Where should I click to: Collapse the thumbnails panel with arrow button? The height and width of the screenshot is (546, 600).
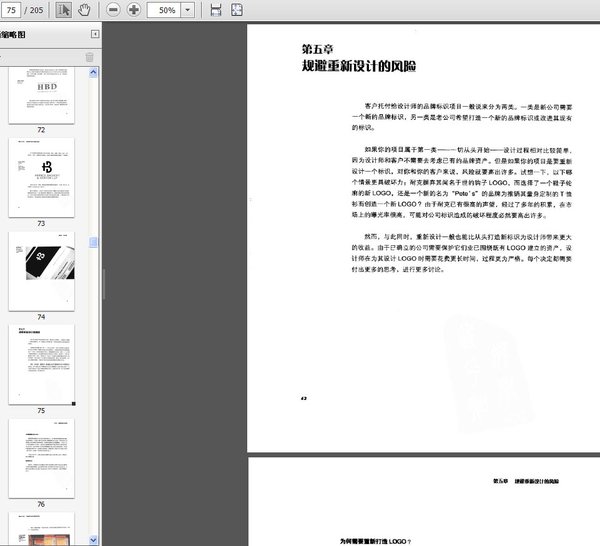[95, 34]
